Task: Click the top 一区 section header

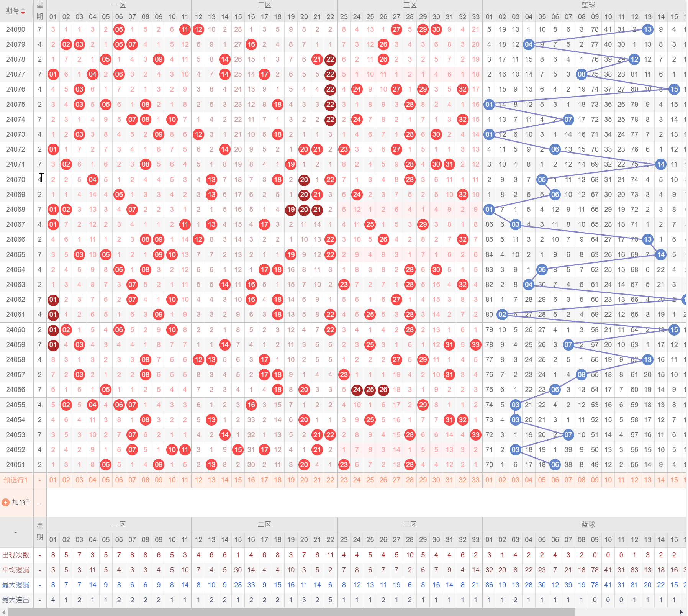Action: [x=119, y=5]
